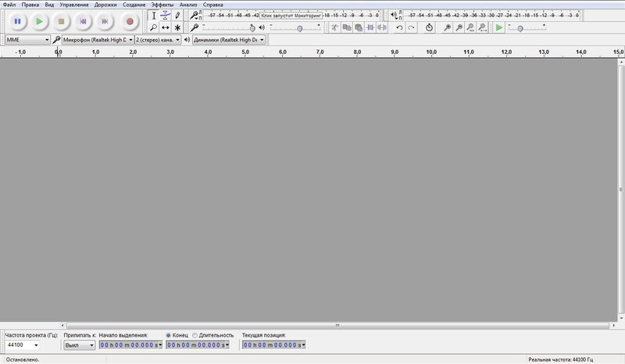
Task: Click Skip to Start button
Action: 84,21
